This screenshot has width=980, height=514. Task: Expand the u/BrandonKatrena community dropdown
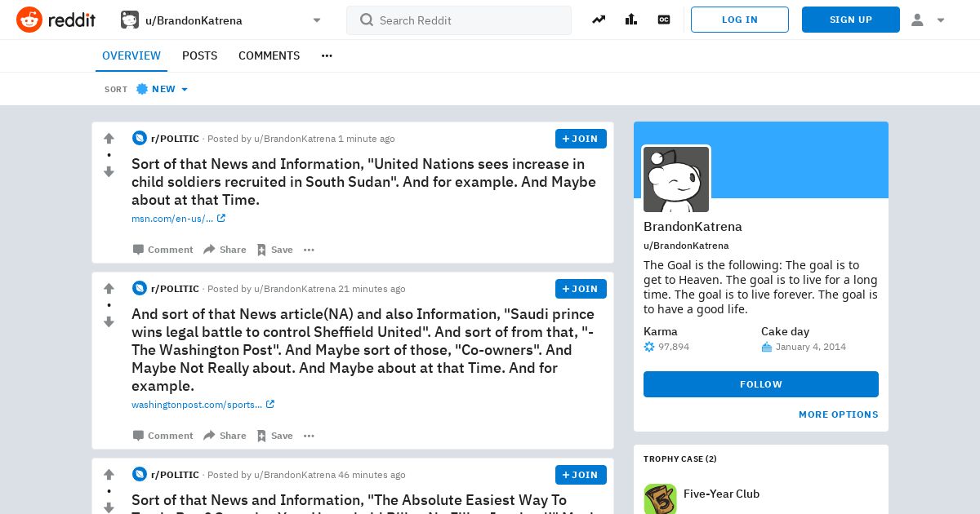click(317, 20)
